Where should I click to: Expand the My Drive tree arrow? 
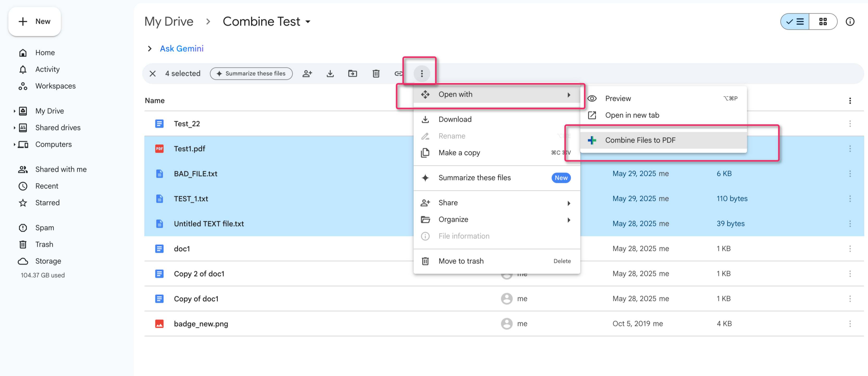(x=15, y=111)
